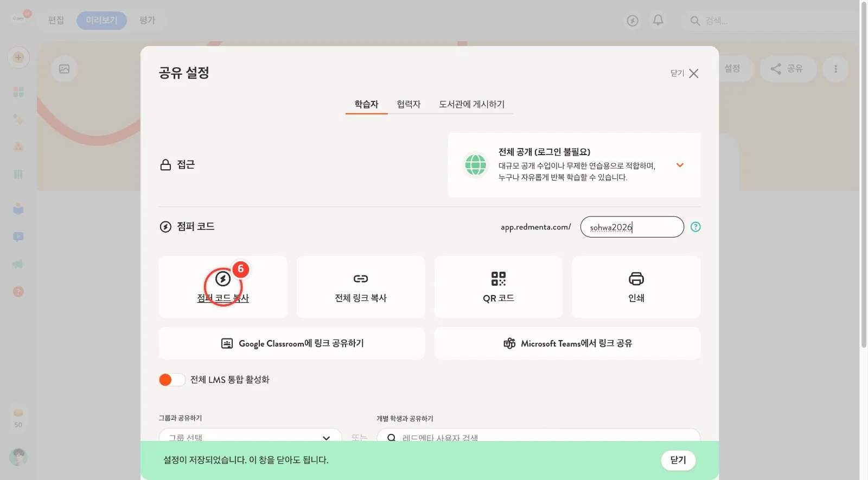Click the jumper code input field sohwa2026
The image size is (868, 480).
pos(632,227)
